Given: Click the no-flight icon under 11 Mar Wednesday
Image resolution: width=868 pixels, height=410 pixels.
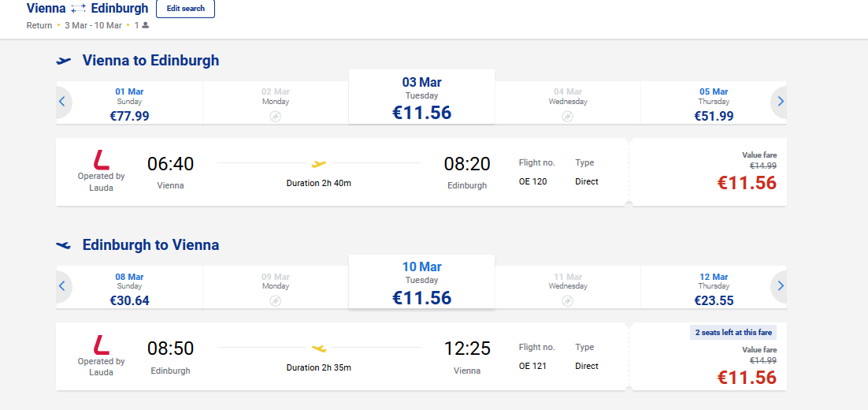Looking at the screenshot, I should point(568,301).
